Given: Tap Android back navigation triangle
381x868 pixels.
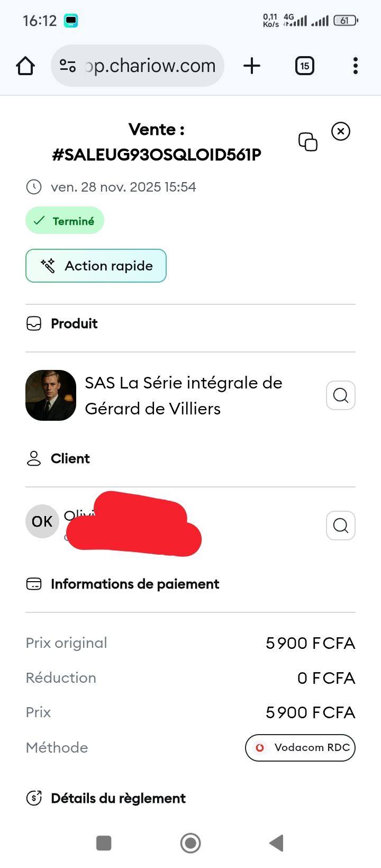Looking at the screenshot, I should [x=277, y=843].
